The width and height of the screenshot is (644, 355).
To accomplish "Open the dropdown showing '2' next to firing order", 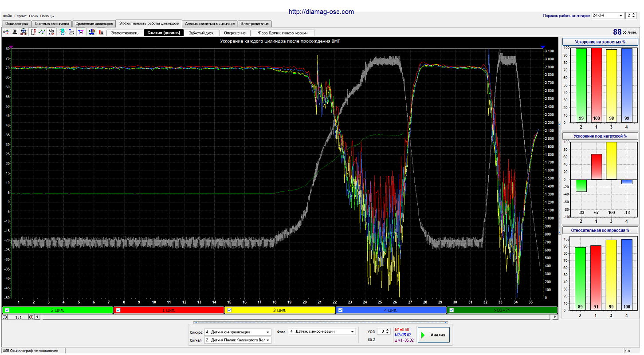I will point(631,16).
